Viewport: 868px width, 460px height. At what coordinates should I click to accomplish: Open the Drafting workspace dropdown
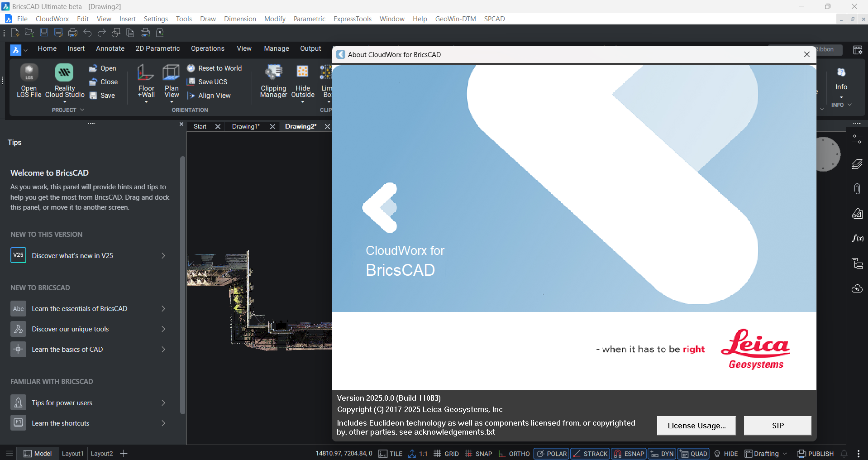pyautogui.click(x=766, y=454)
